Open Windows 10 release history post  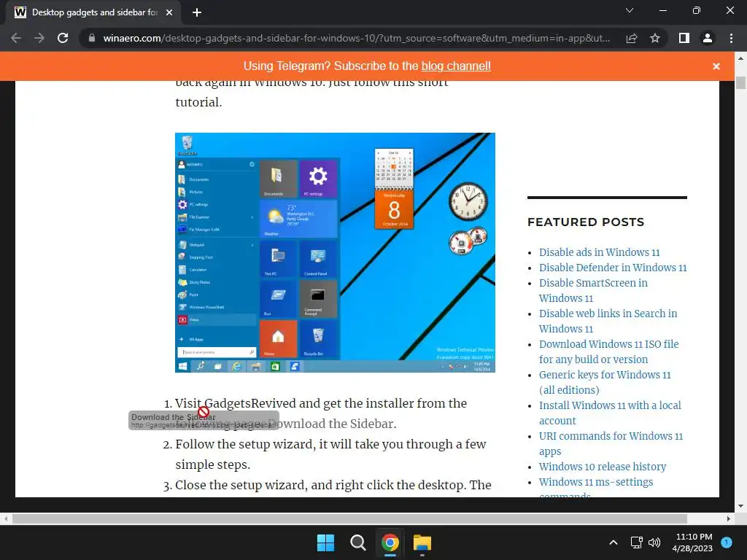click(603, 467)
